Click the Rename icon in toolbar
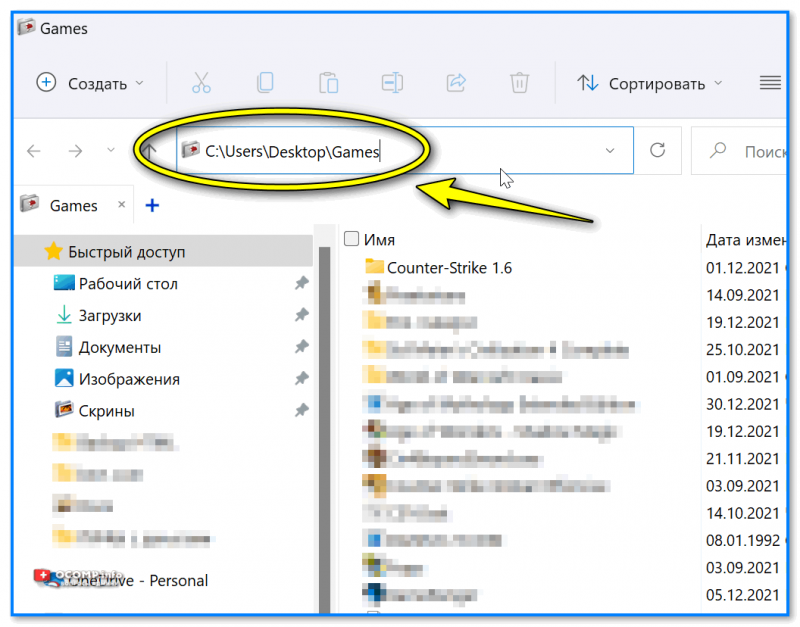This screenshot has width=800, height=627. [x=392, y=83]
